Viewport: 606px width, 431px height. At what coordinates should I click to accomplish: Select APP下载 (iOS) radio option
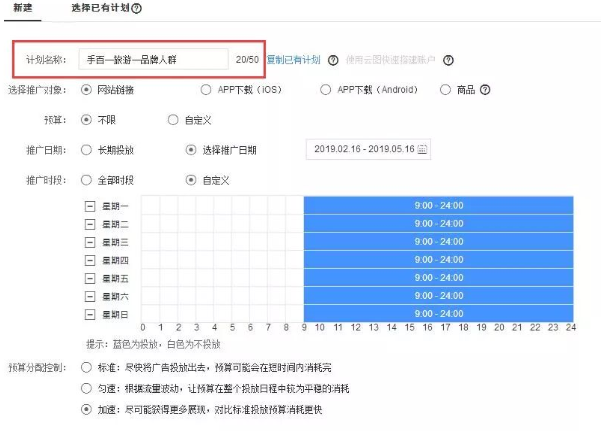206,90
